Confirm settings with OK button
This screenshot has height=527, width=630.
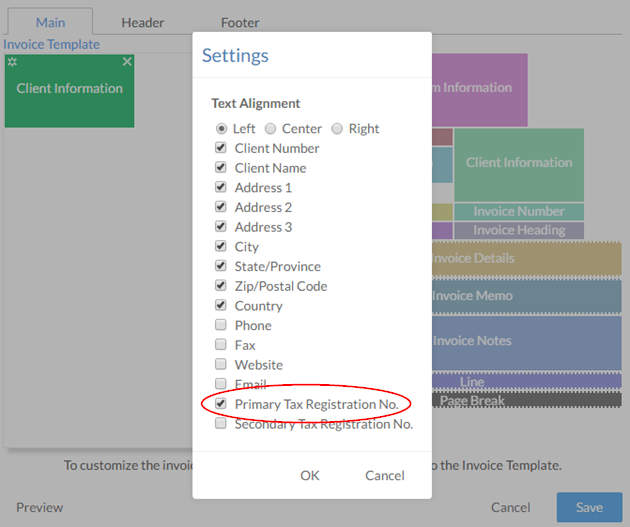point(310,475)
